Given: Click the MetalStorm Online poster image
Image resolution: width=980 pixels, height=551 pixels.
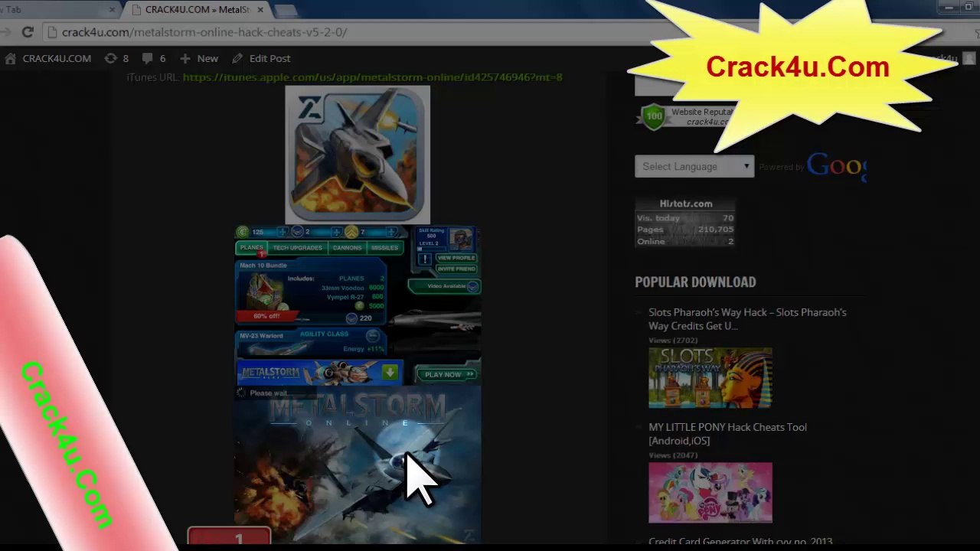Looking at the screenshot, I should point(358,465).
